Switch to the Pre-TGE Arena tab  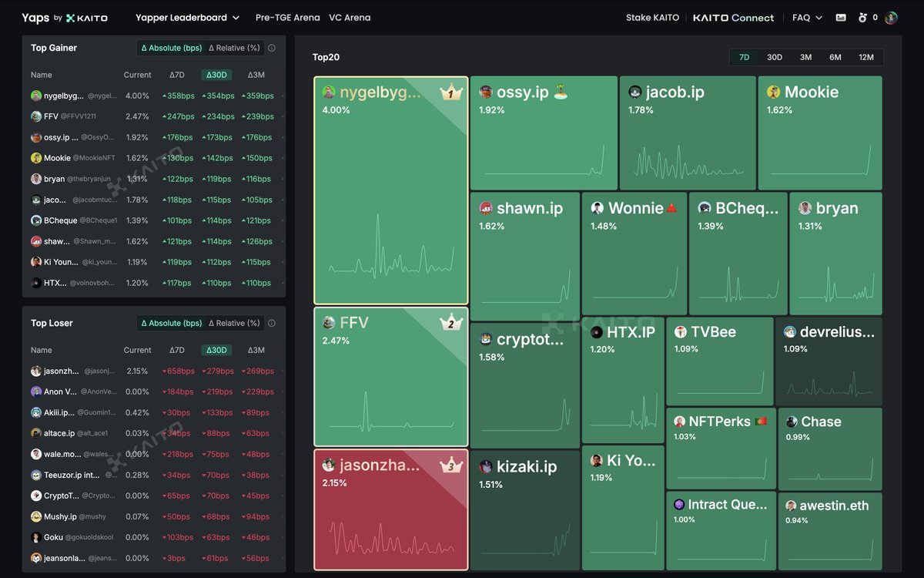(x=287, y=17)
